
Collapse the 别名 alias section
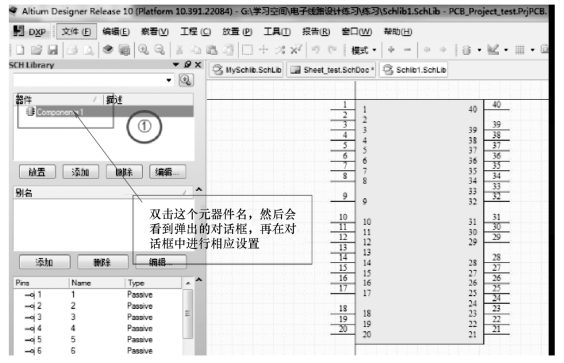click(x=199, y=189)
